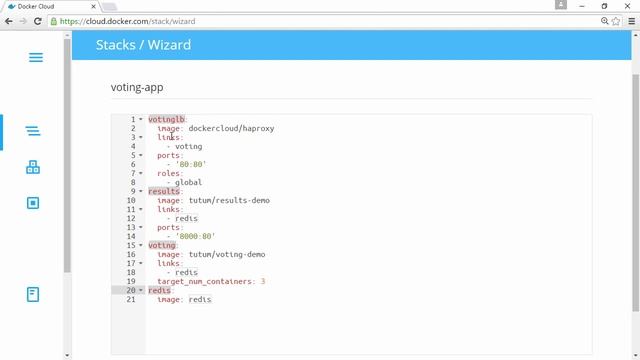Viewport: 640px width, 360px height.
Task: Open Stacks section in sidebar
Action: tap(33, 131)
